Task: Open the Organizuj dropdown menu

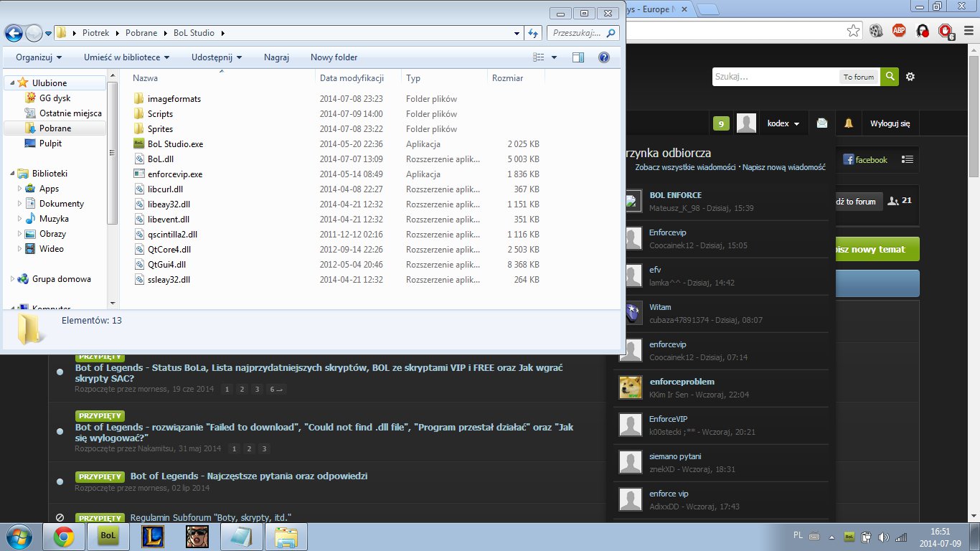Action: [39, 57]
